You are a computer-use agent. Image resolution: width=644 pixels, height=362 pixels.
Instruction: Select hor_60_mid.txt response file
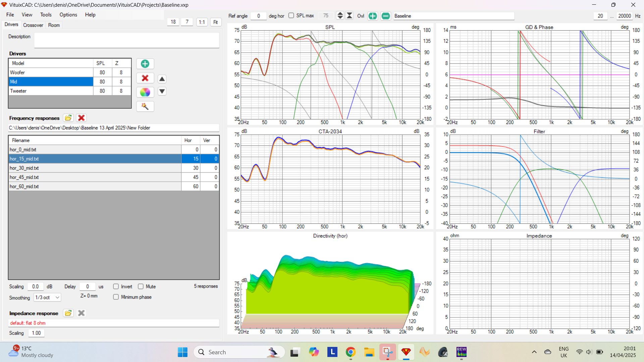click(x=114, y=186)
